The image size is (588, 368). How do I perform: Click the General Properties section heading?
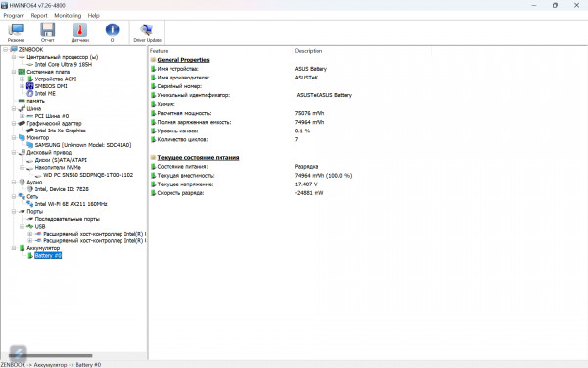tap(183, 60)
